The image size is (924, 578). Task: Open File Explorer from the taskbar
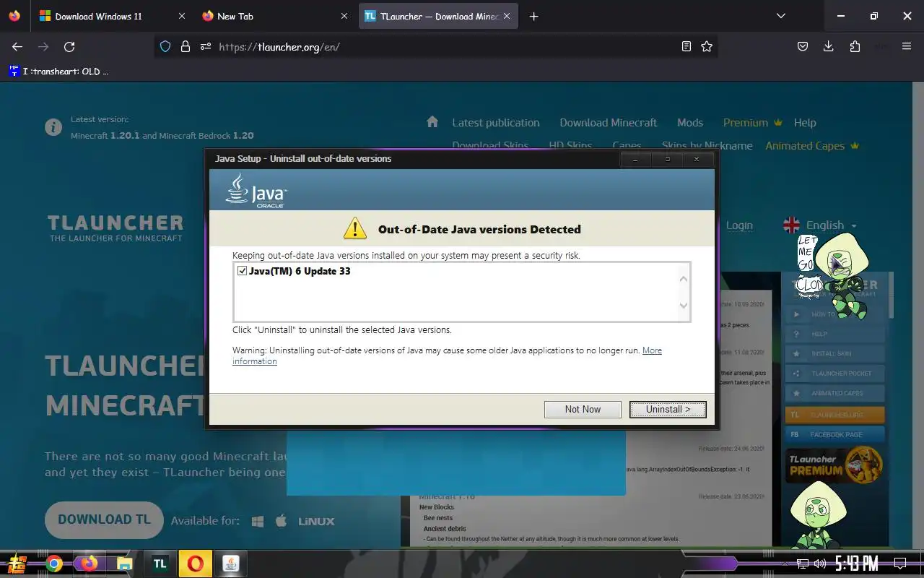click(125, 564)
